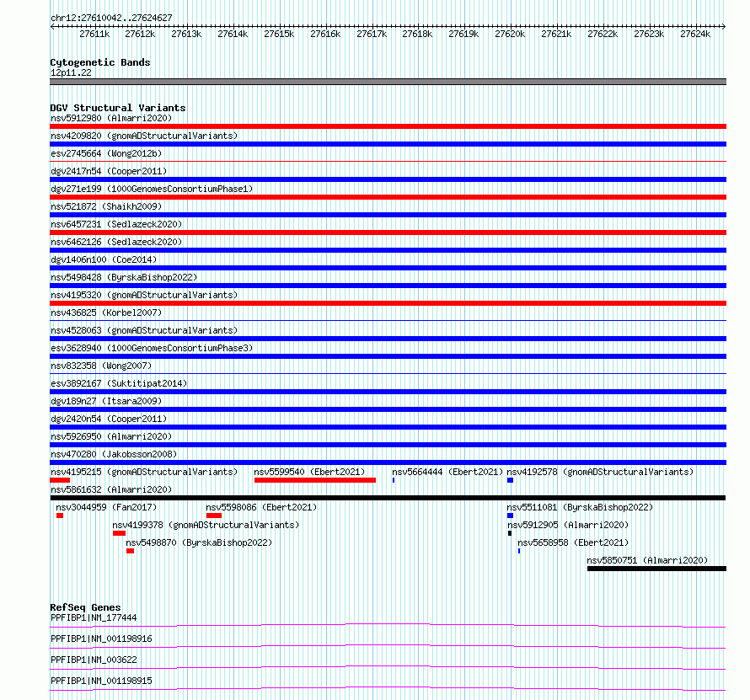Open transcript PPFIBP1|NM_177444
Image resolution: width=750 pixels, height=700 pixels.
(x=94, y=617)
